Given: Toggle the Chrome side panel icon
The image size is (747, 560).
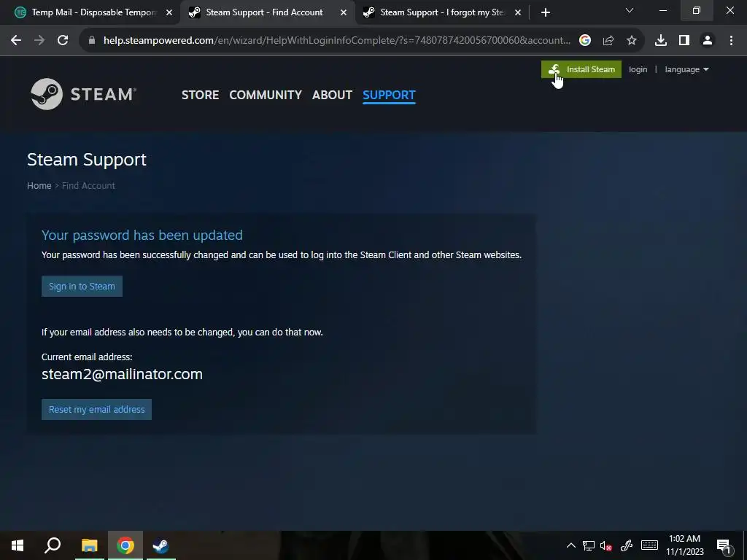Looking at the screenshot, I should coord(684,41).
